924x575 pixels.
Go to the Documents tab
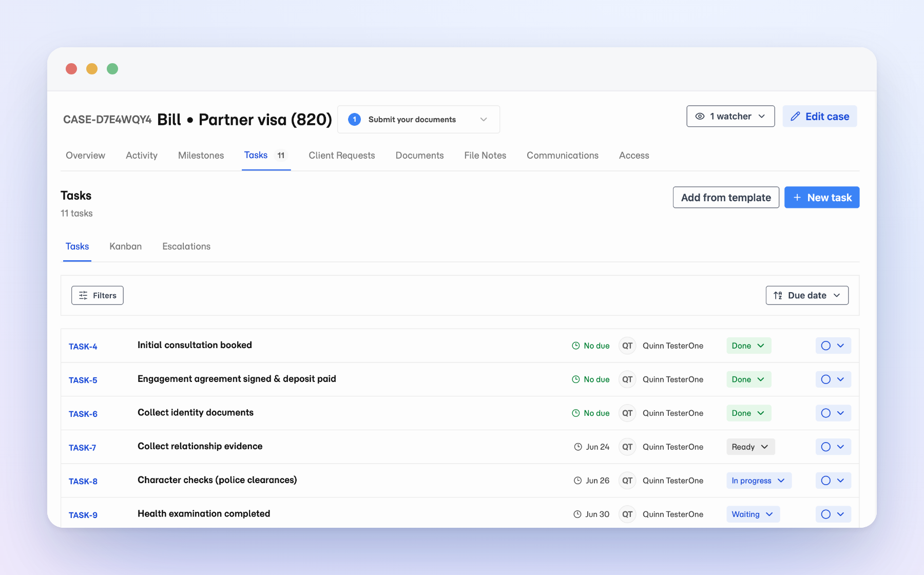coord(419,156)
